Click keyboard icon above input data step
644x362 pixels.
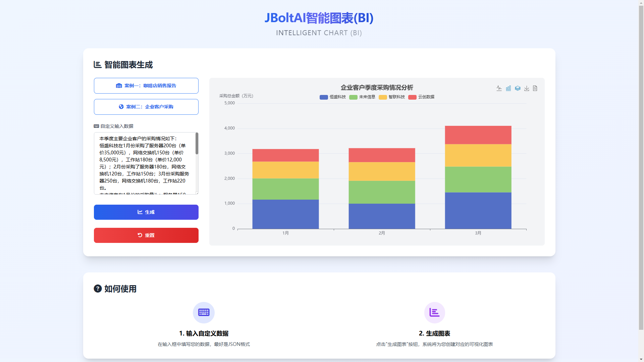point(204,312)
